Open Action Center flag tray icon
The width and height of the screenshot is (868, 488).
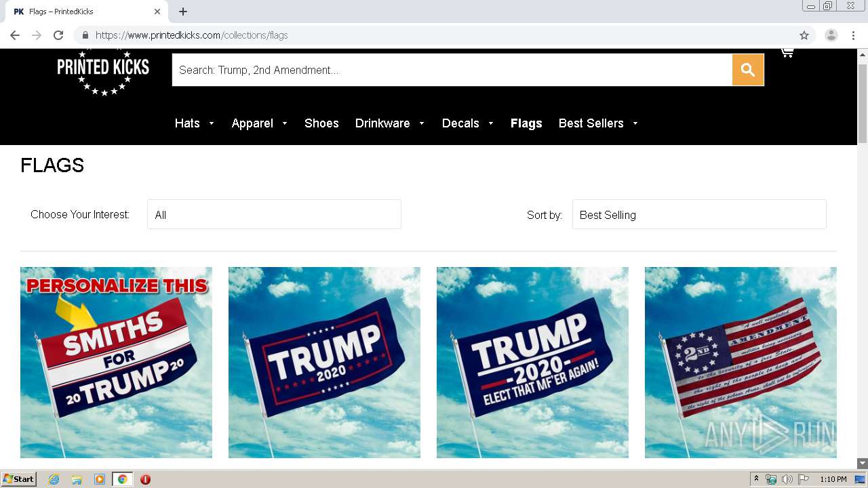tap(804, 479)
